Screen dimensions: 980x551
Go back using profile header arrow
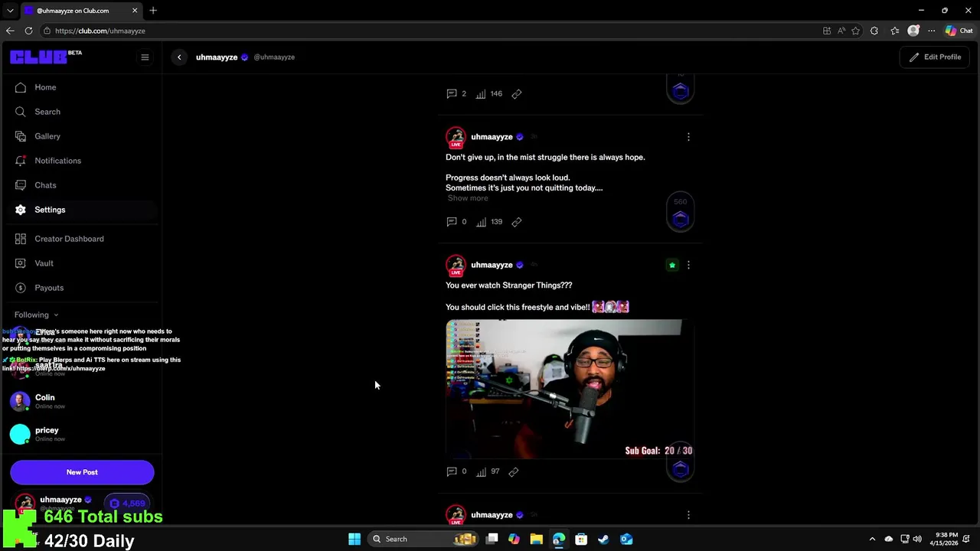(x=179, y=57)
